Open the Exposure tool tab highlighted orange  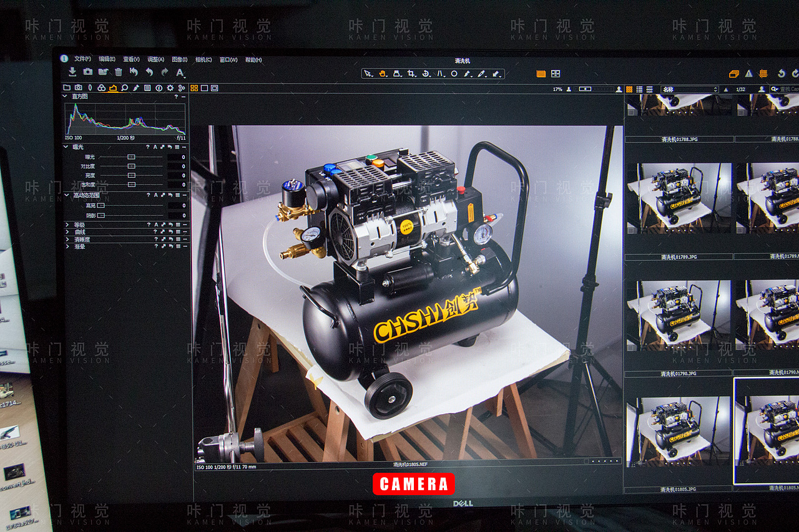tap(113, 88)
